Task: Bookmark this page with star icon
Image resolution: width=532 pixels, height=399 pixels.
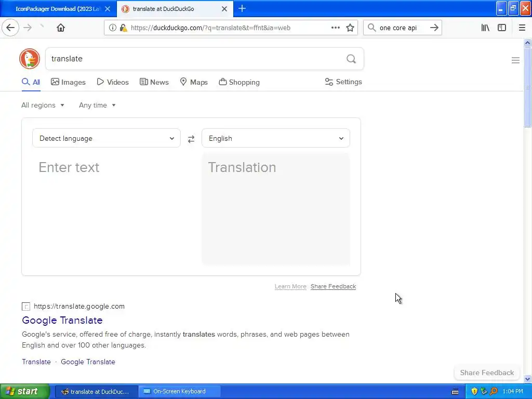Action: [x=350, y=28]
